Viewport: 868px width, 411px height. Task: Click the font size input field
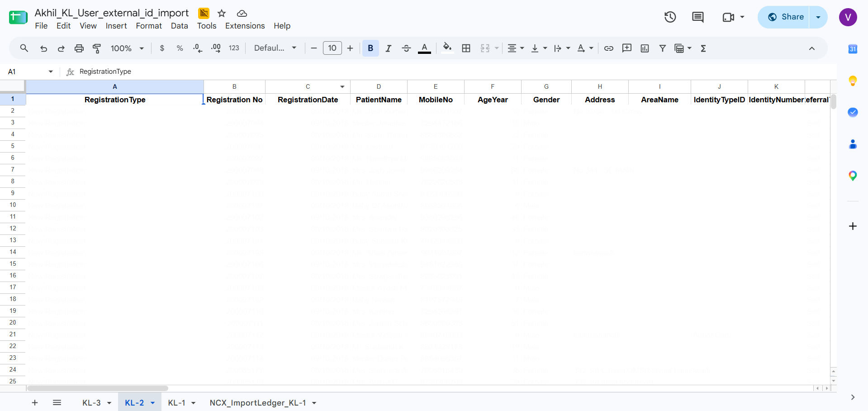(332, 48)
